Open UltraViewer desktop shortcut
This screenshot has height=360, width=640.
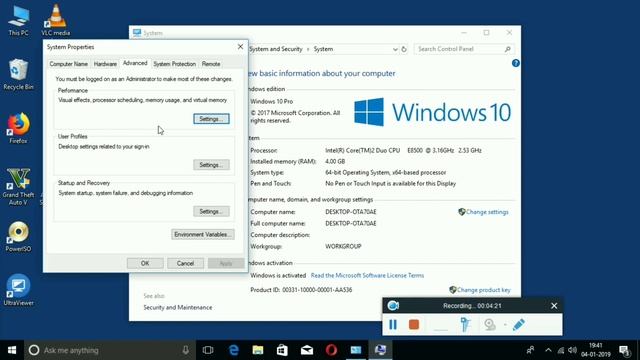(x=18, y=290)
